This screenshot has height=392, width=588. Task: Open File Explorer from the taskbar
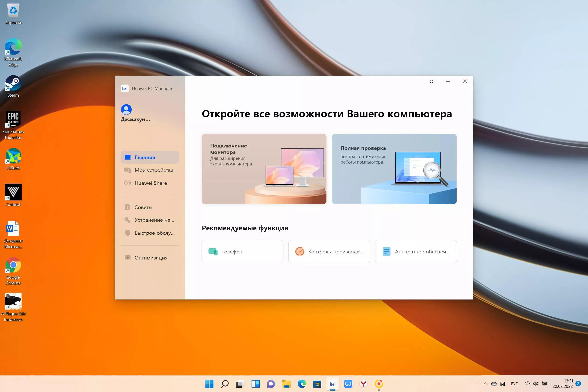tap(286, 384)
